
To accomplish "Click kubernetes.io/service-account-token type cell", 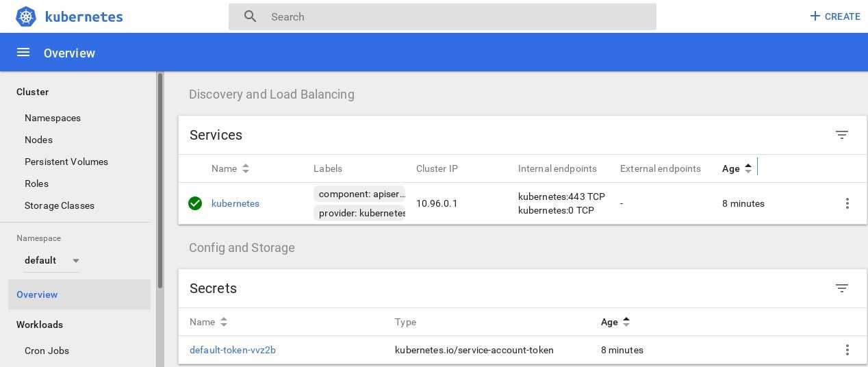I will tap(474, 350).
